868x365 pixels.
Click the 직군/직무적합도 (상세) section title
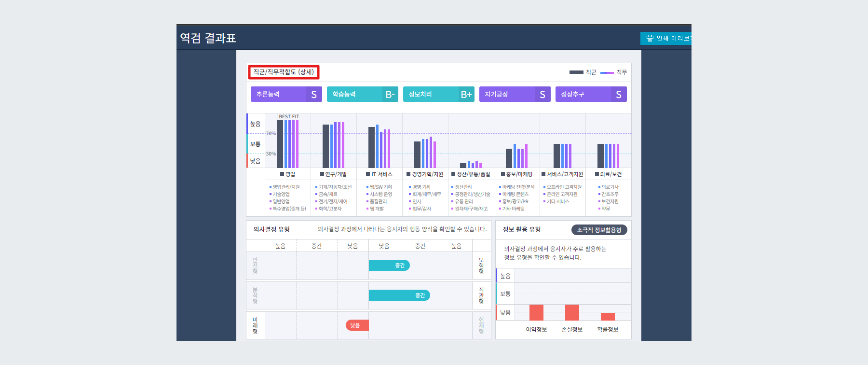click(x=284, y=72)
